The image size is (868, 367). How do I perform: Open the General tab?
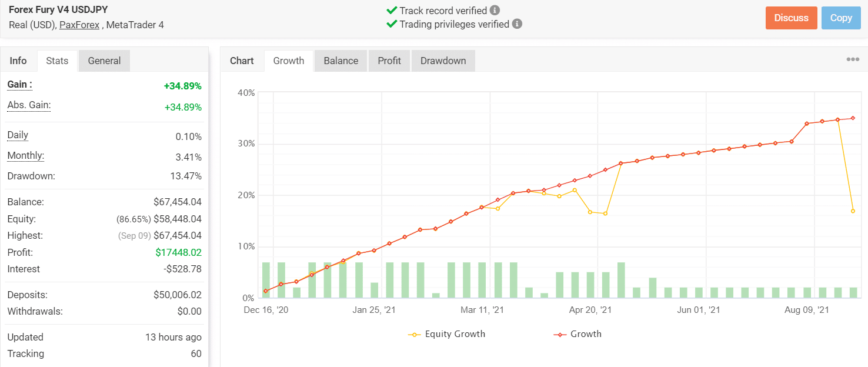[104, 60]
